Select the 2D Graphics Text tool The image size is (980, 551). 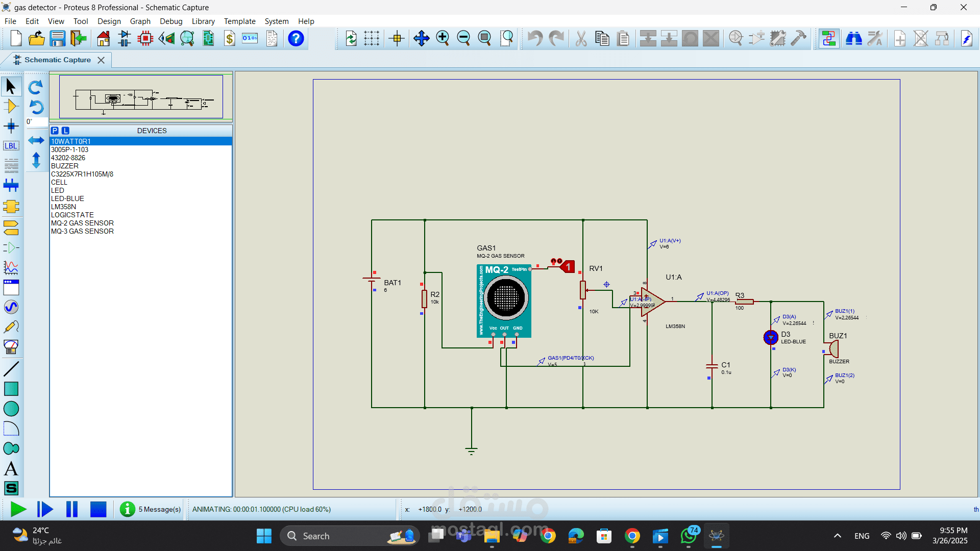(11, 468)
